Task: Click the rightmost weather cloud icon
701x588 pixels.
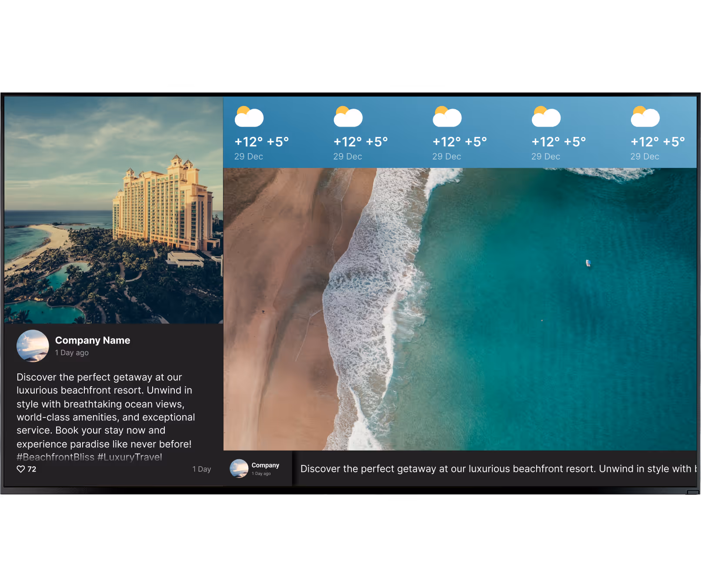Action: point(645,116)
